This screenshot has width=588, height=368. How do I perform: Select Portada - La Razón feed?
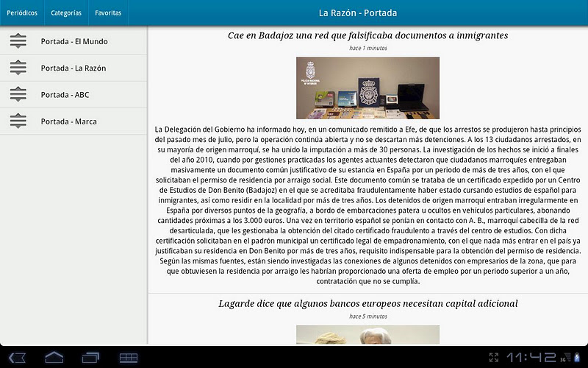click(x=73, y=68)
